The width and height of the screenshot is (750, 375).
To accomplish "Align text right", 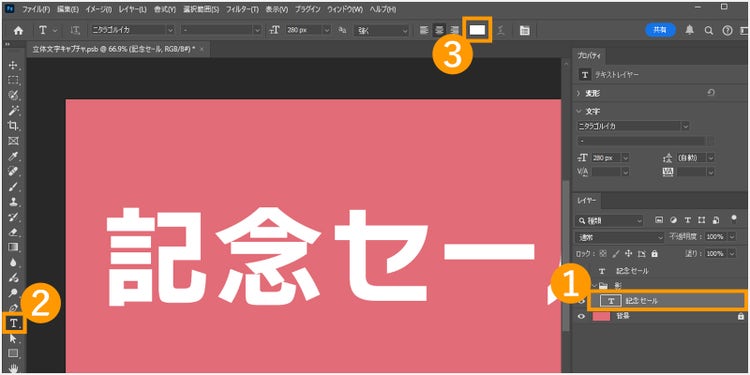I will [454, 30].
